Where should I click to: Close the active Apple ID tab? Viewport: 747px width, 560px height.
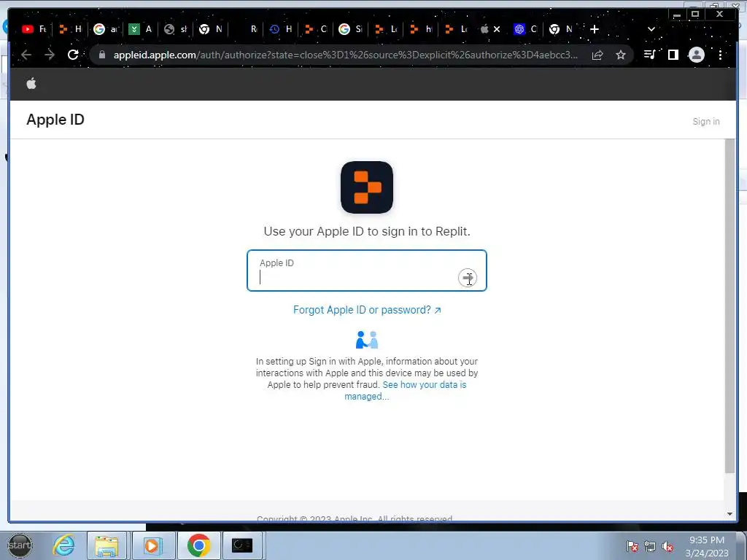(x=497, y=29)
